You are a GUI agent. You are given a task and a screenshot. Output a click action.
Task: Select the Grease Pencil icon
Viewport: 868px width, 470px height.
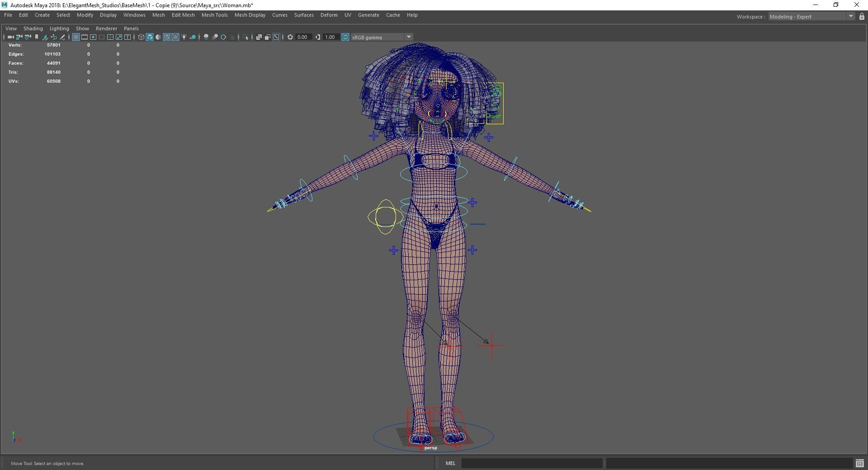click(x=62, y=37)
